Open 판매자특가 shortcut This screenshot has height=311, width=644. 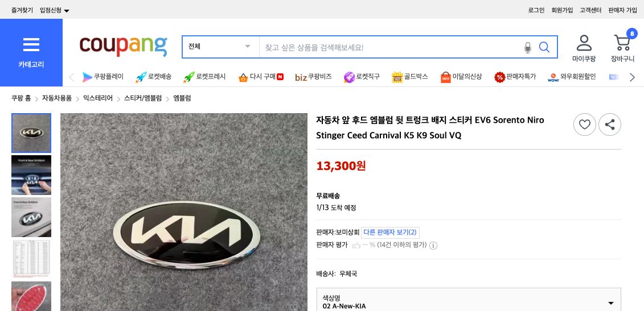pyautogui.click(x=515, y=77)
